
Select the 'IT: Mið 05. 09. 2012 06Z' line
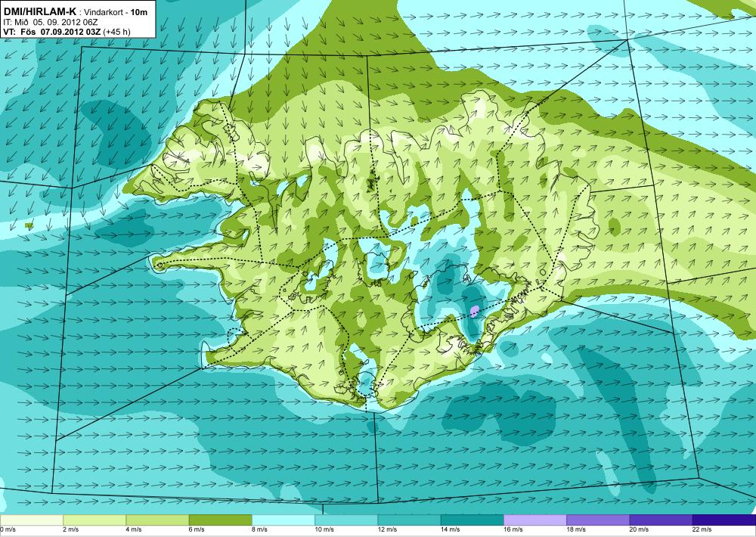51,22
